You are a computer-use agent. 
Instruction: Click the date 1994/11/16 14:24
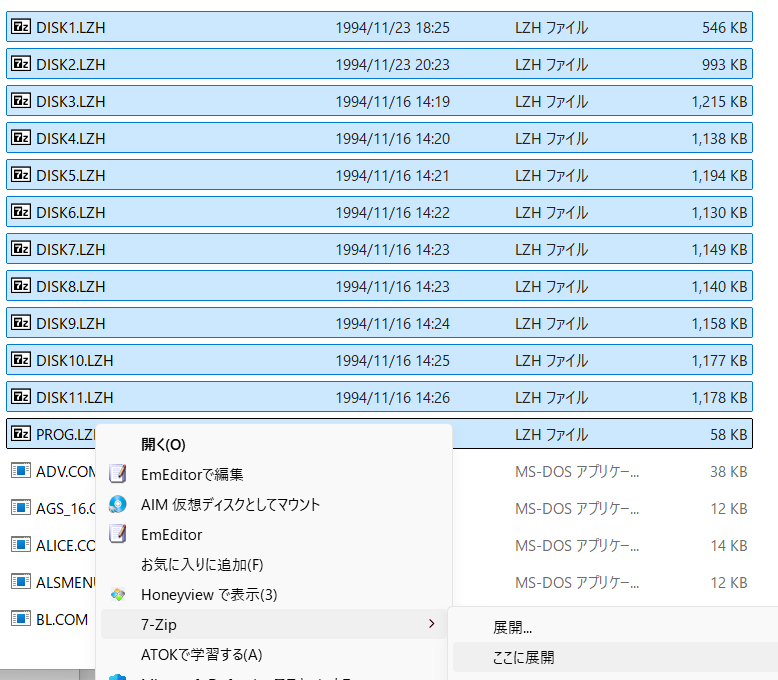point(392,323)
